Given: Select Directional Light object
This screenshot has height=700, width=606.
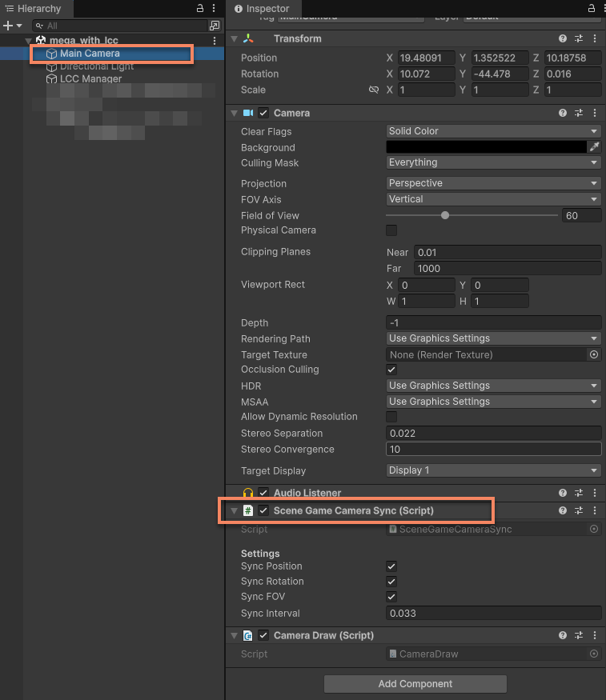Looking at the screenshot, I should [97, 66].
